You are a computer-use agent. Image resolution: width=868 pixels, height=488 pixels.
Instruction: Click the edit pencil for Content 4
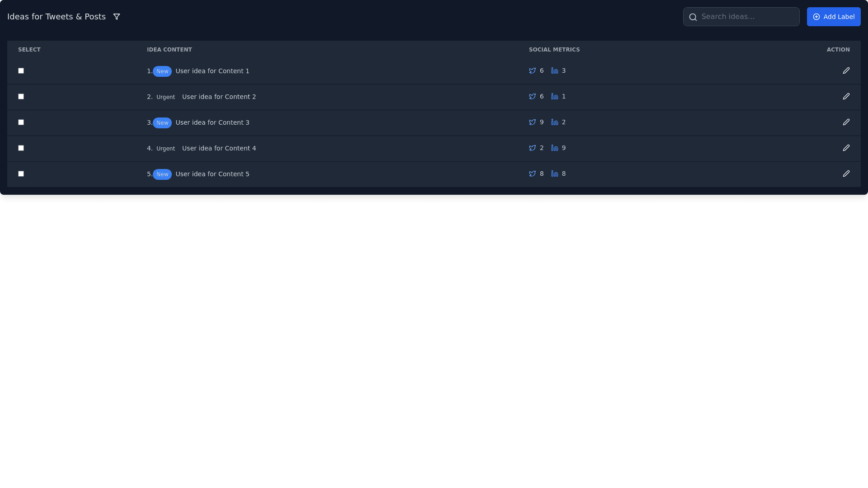(846, 148)
